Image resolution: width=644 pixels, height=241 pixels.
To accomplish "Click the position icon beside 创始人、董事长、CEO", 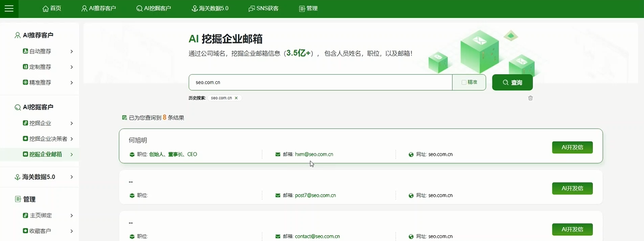I will [x=131, y=155].
